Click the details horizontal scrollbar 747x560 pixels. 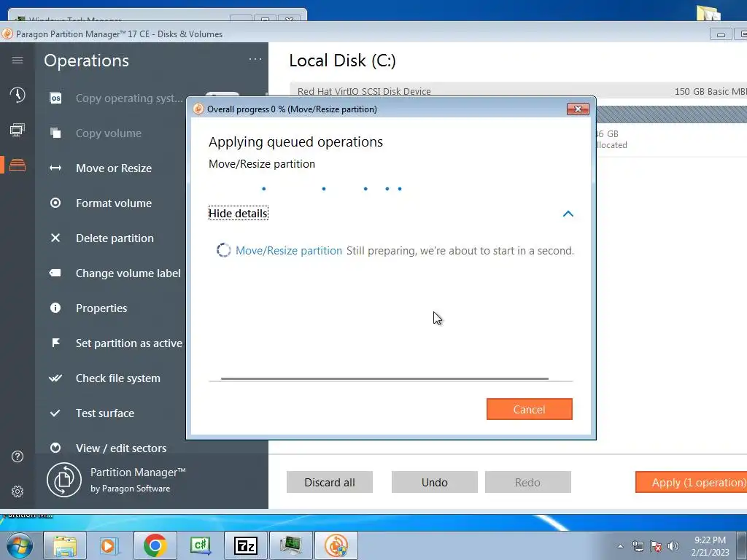[x=384, y=379]
